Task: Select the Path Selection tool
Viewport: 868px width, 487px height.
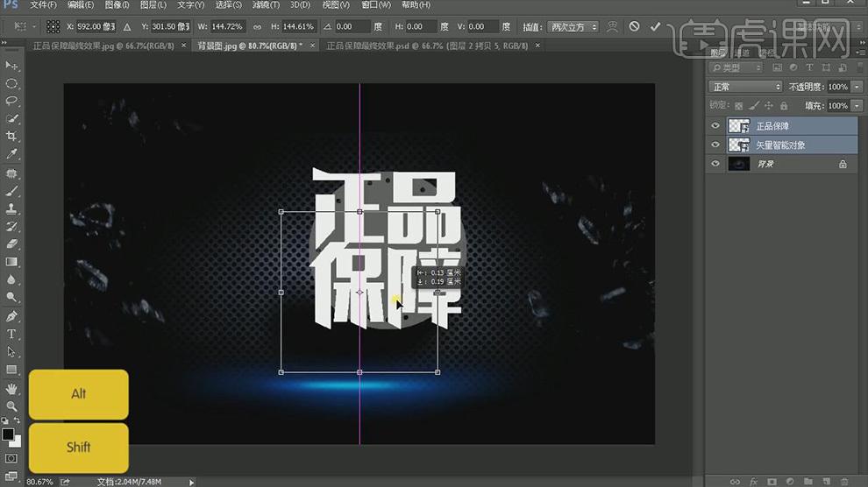Action: [x=11, y=352]
